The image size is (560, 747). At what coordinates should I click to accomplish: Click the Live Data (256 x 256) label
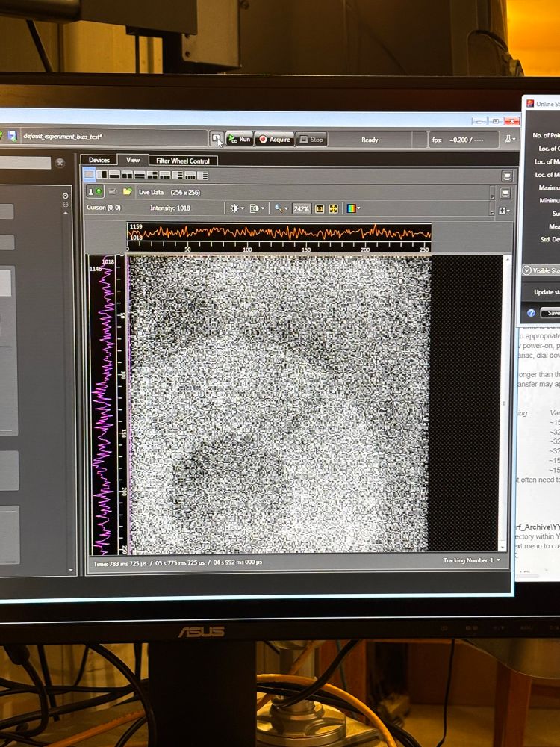pyautogui.click(x=169, y=192)
